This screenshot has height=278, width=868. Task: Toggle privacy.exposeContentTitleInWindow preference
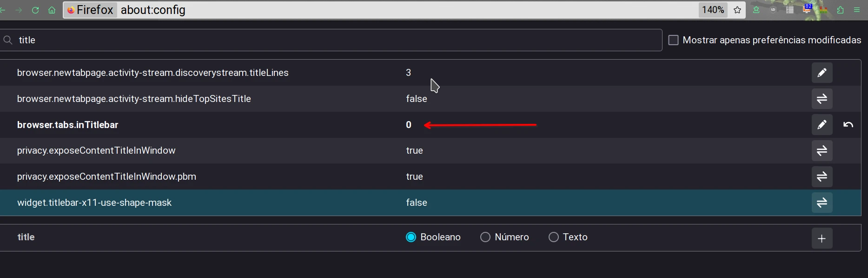tap(822, 150)
